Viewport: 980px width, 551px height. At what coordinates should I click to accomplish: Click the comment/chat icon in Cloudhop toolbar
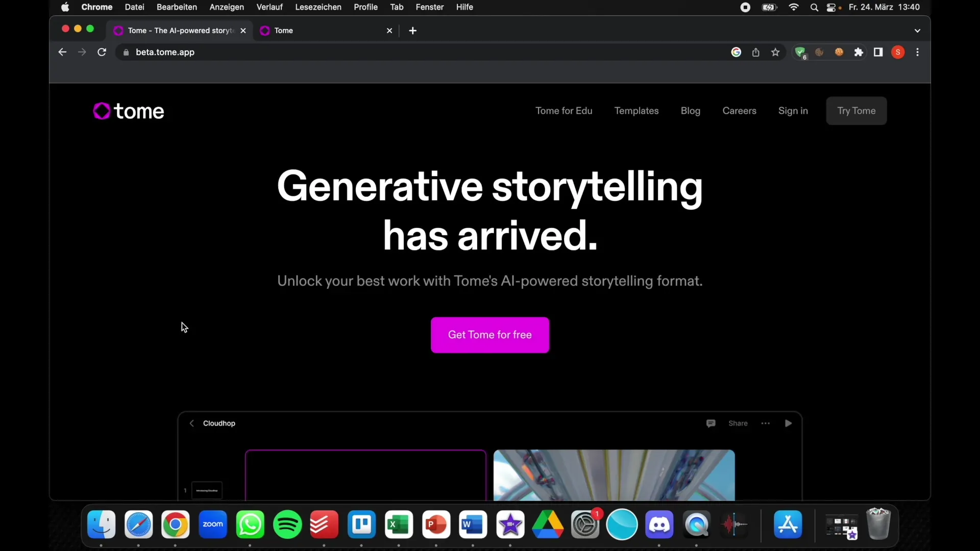[711, 422]
